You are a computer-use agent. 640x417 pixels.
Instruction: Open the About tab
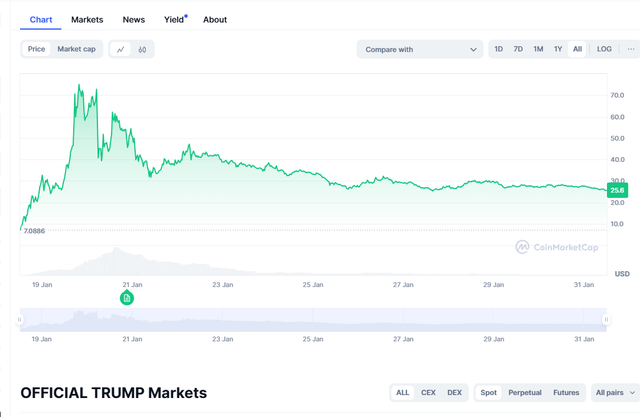pos(215,20)
